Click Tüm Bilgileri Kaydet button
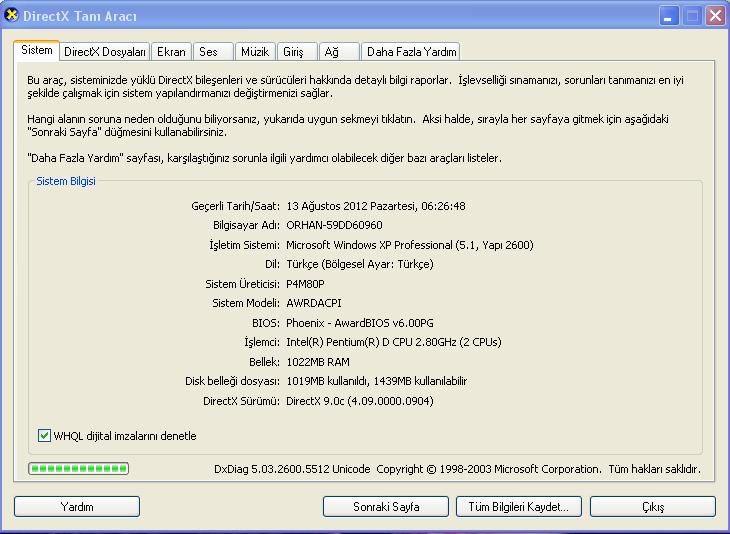Viewport: 730px width, 534px height. tap(519, 507)
